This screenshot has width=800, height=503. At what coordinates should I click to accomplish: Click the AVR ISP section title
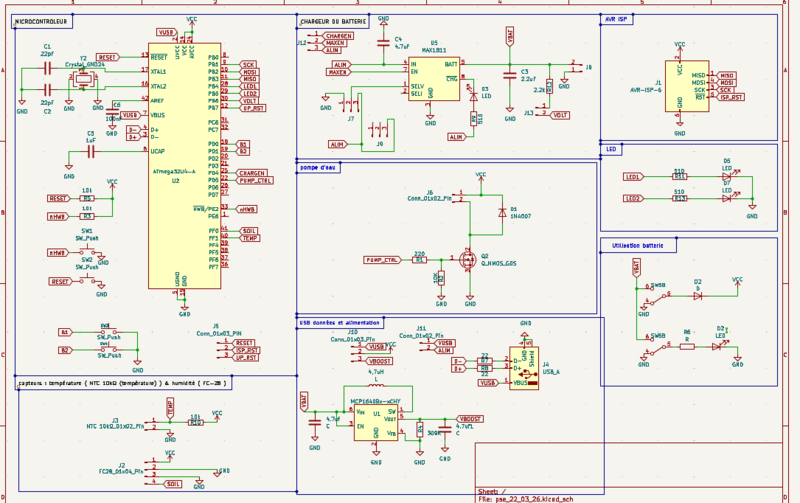coord(616,19)
